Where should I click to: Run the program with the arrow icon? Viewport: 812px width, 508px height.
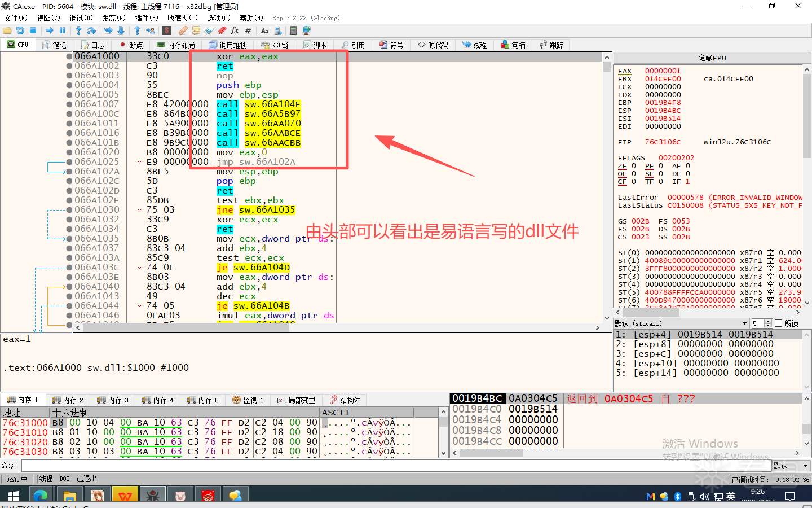point(50,30)
